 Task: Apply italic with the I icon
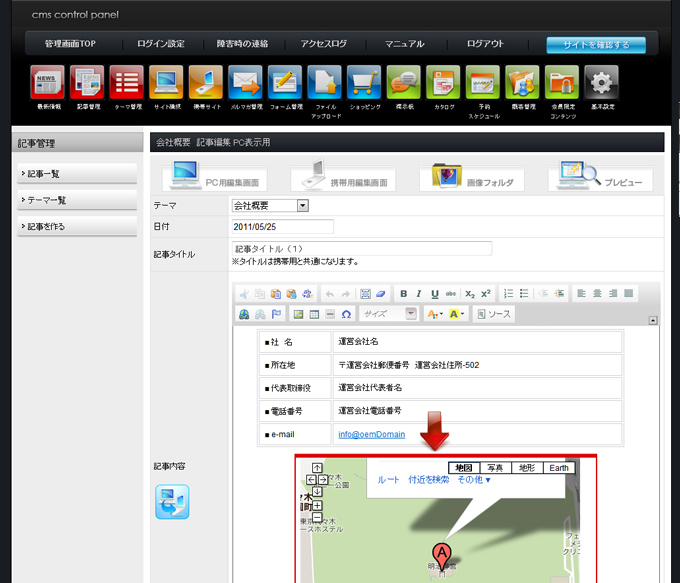pyautogui.click(x=419, y=294)
